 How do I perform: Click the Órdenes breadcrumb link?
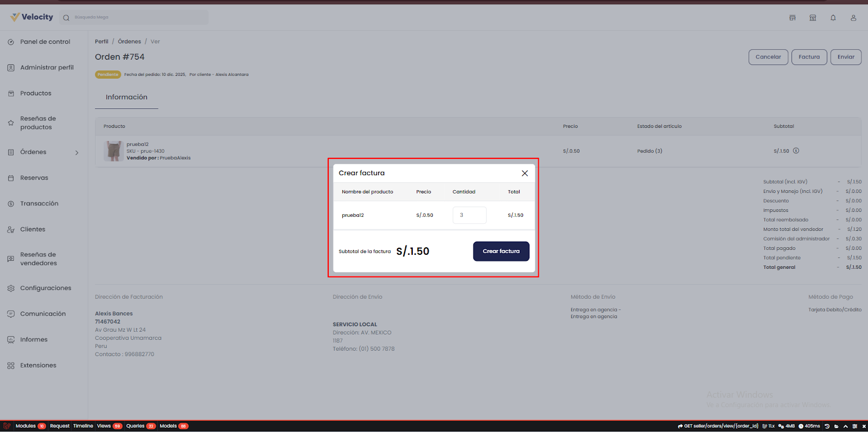[x=129, y=42]
